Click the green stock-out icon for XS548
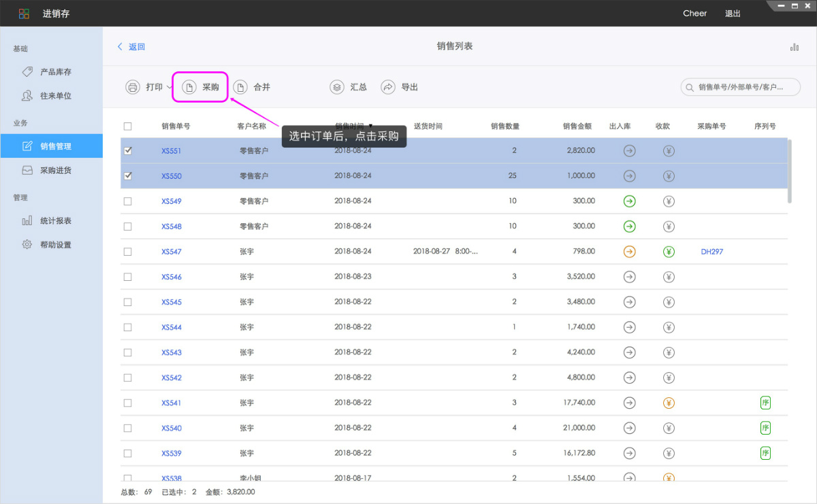Image resolution: width=817 pixels, height=504 pixels. click(x=630, y=226)
